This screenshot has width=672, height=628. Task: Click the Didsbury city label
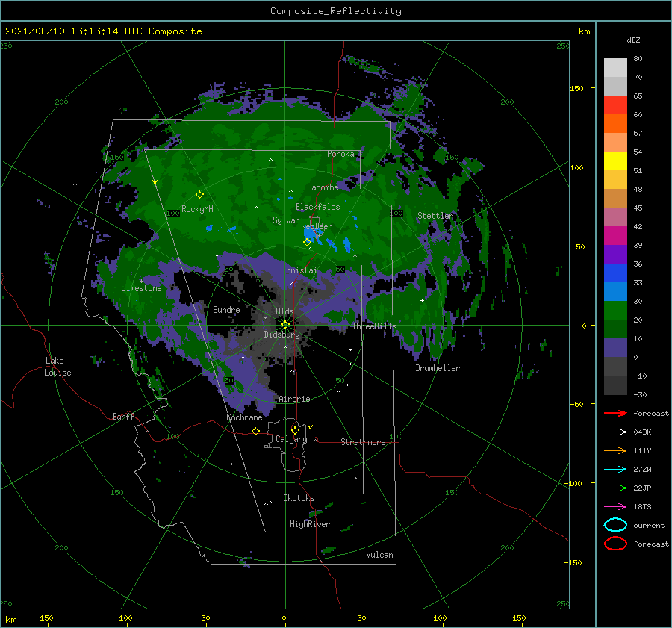[x=282, y=335]
